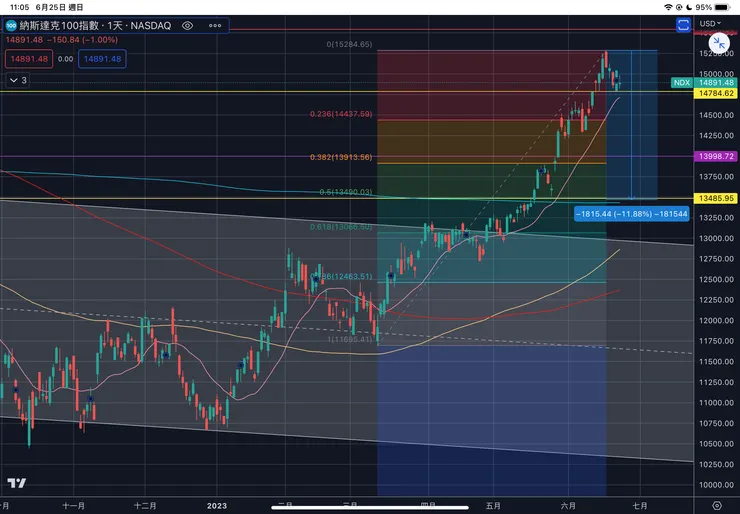Click the change value −150.84 (−1.00%)
740x514 pixels.
83,40
